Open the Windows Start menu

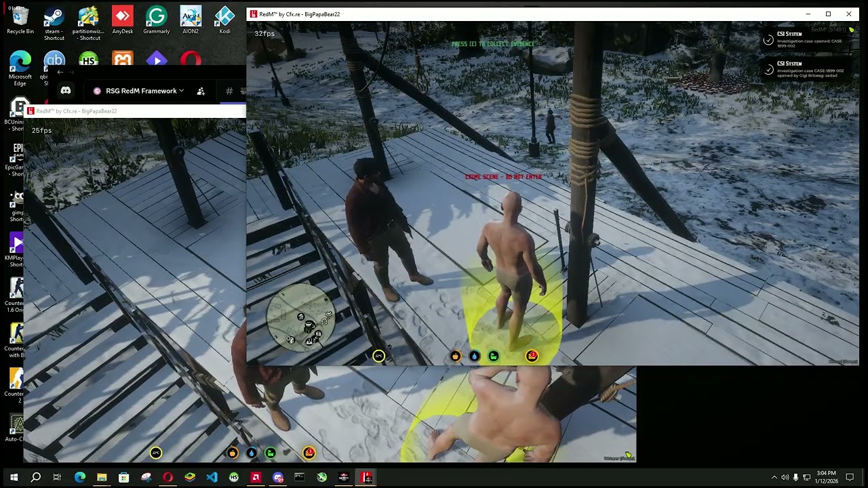pos(14,477)
